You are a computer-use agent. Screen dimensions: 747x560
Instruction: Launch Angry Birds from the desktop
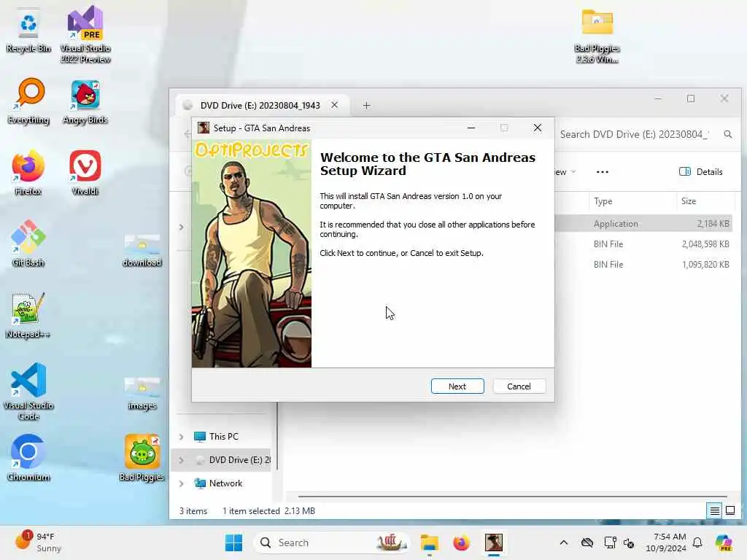coord(85,101)
